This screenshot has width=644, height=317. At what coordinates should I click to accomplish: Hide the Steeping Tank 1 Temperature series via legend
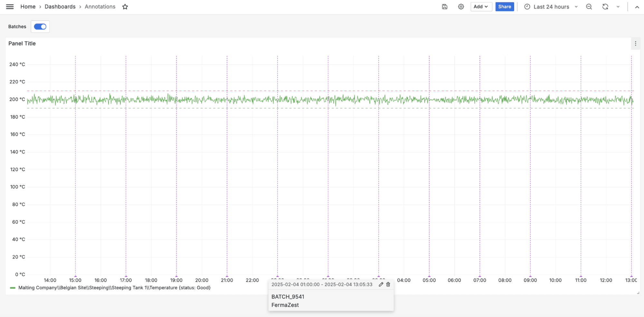114,287
